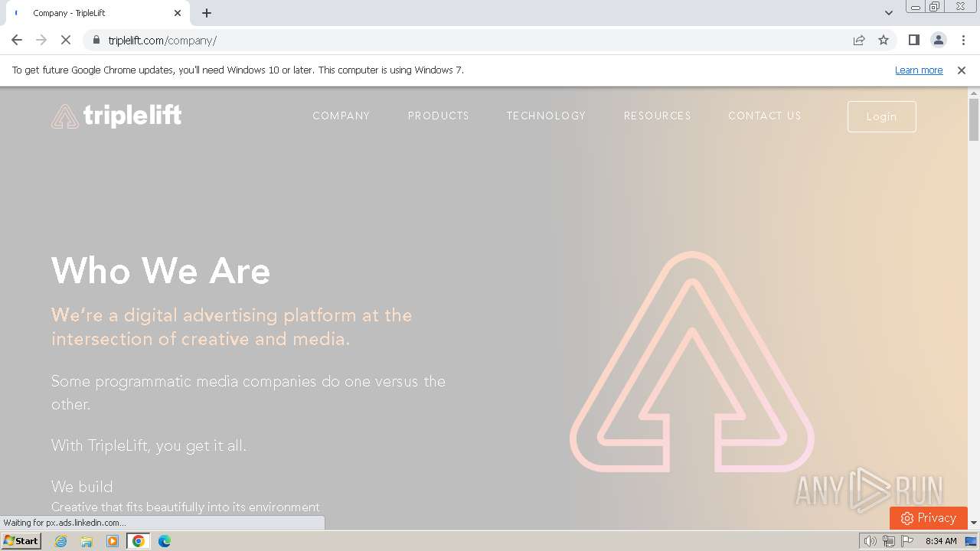Launch Internet Explorer from the taskbar
The image size is (980, 551).
(x=61, y=541)
